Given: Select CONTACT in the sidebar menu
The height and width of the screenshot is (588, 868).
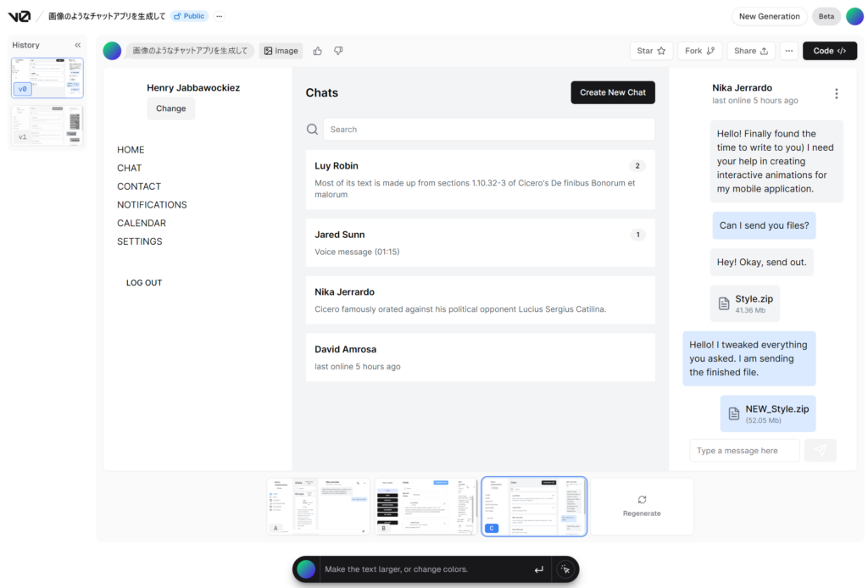Looking at the screenshot, I should pos(139,186).
